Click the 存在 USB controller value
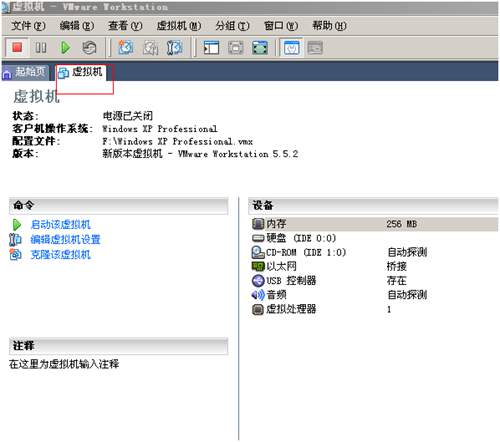This screenshot has width=500, height=442. tap(397, 281)
